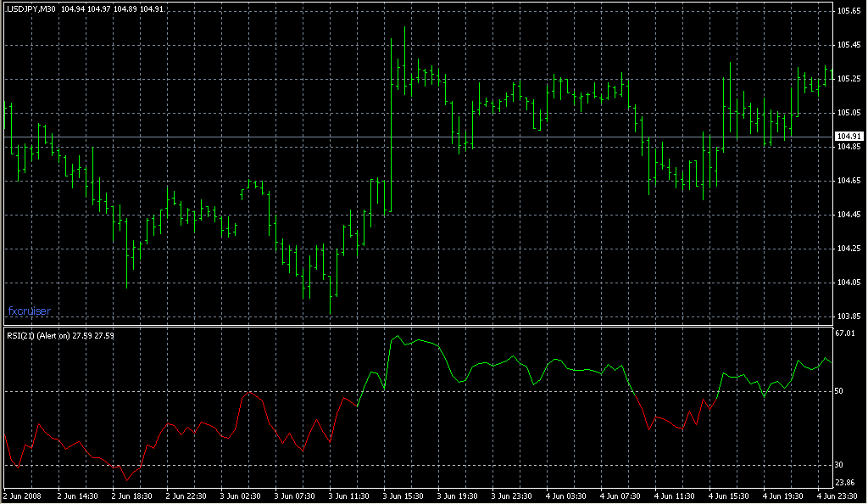The width and height of the screenshot is (868, 504).
Task: Click the 4 Jun 15:30 time label
Action: pos(728,496)
